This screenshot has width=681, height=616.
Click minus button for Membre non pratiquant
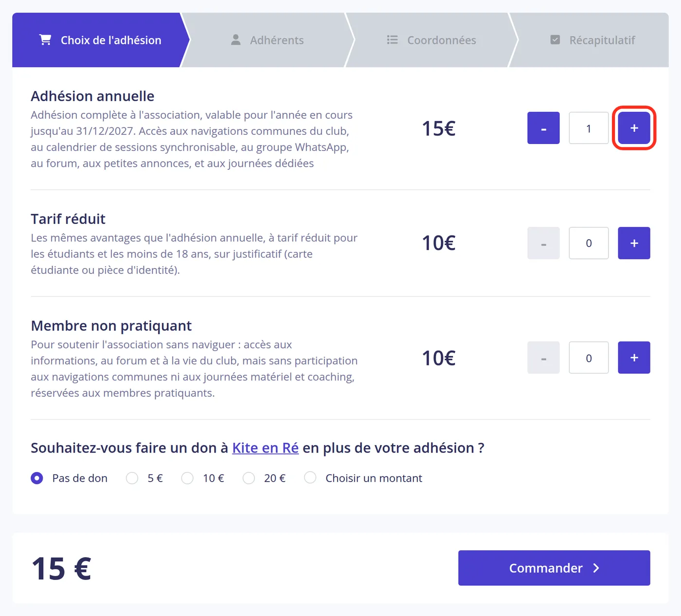pyautogui.click(x=543, y=358)
